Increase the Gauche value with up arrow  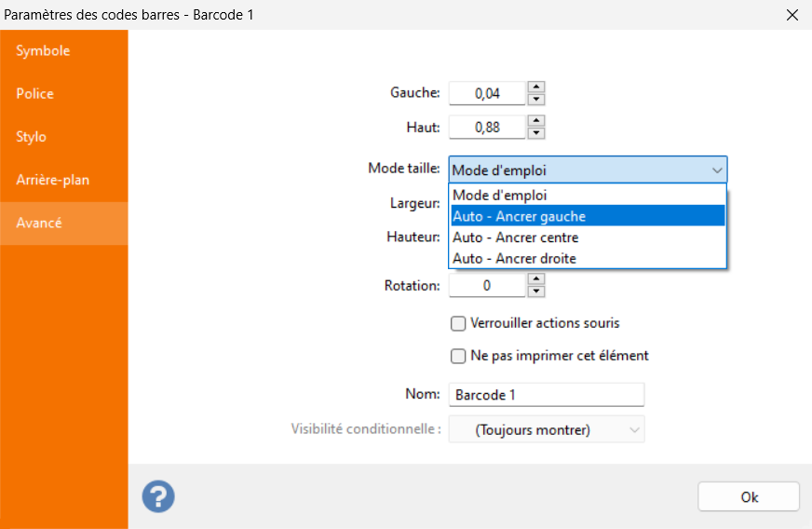536,87
